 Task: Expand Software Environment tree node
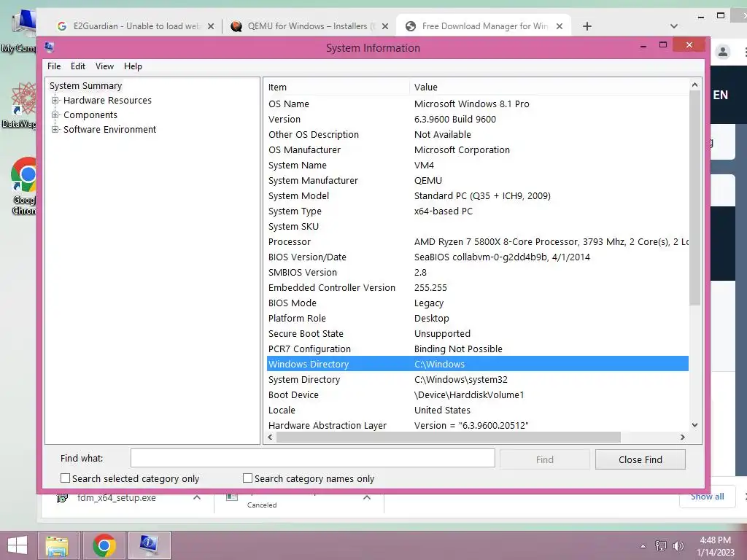[x=55, y=130]
